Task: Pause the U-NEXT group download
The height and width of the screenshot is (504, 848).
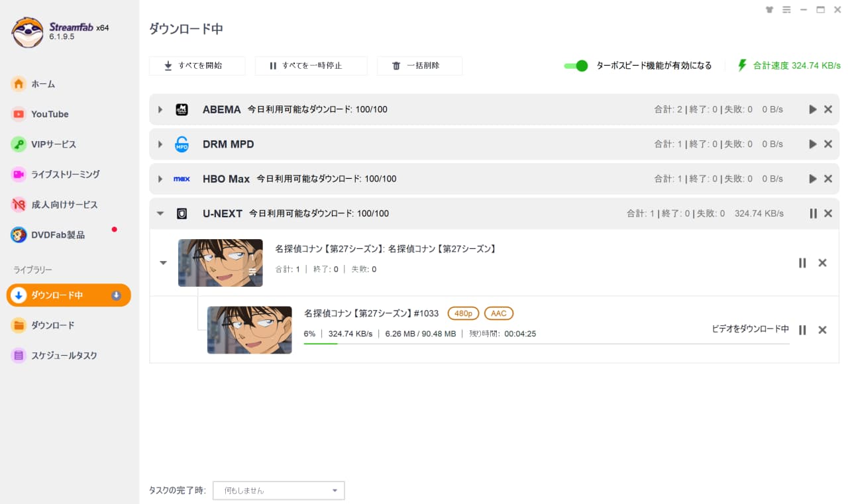Action: 813,213
